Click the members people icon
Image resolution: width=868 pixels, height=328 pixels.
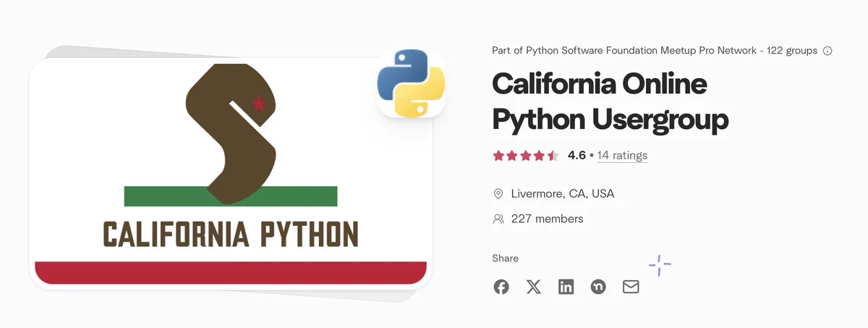pos(498,219)
